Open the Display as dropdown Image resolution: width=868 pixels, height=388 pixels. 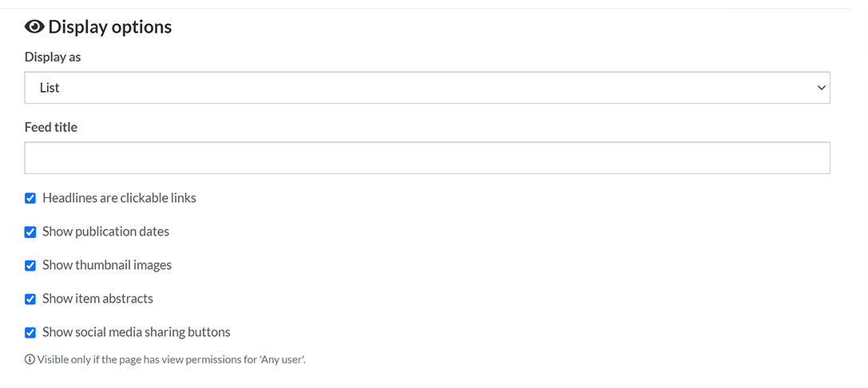[x=426, y=88]
